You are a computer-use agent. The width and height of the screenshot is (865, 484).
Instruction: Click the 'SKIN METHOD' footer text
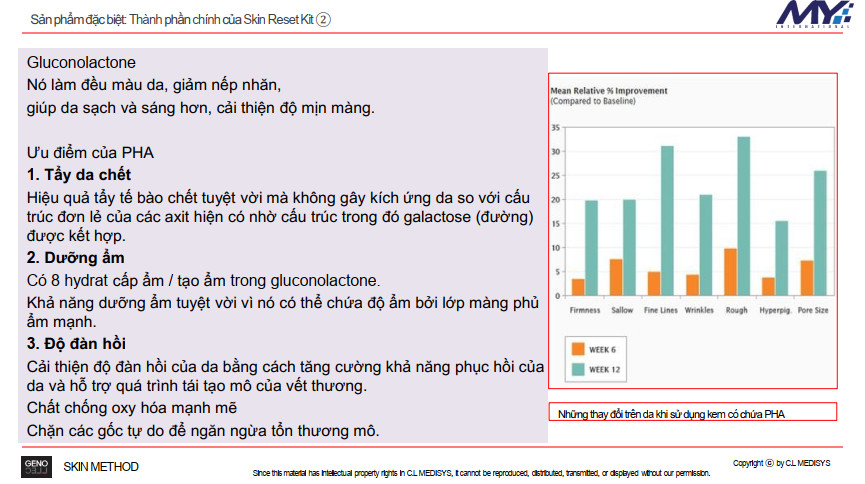101,467
